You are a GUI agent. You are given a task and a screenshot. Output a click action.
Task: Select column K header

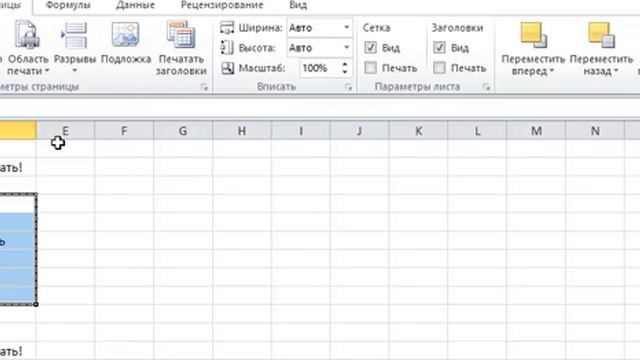tap(418, 131)
